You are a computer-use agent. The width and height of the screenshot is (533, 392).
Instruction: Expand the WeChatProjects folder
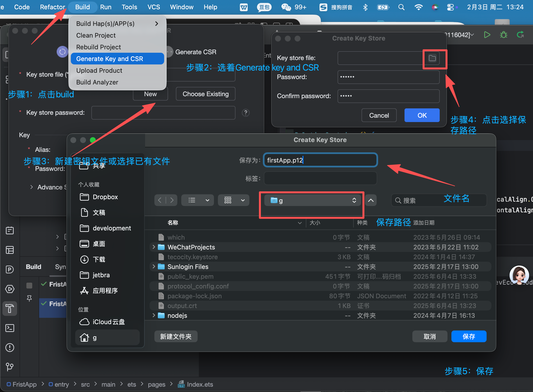154,247
